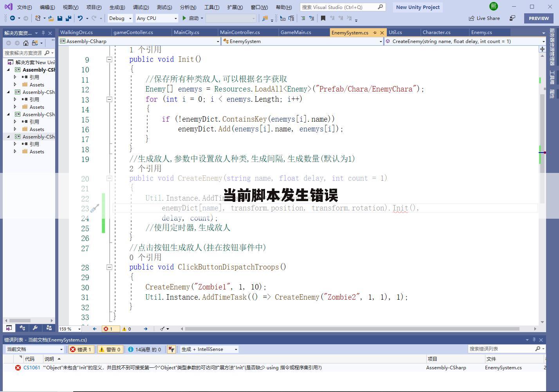Toggle the clear error list filters button
Image resolution: width=559 pixels, height=392 pixels.
(x=171, y=349)
